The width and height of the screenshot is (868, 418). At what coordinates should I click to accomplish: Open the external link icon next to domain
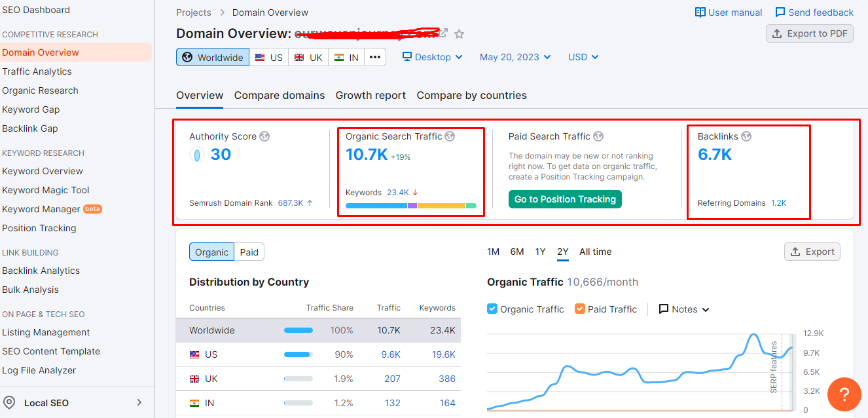click(443, 33)
